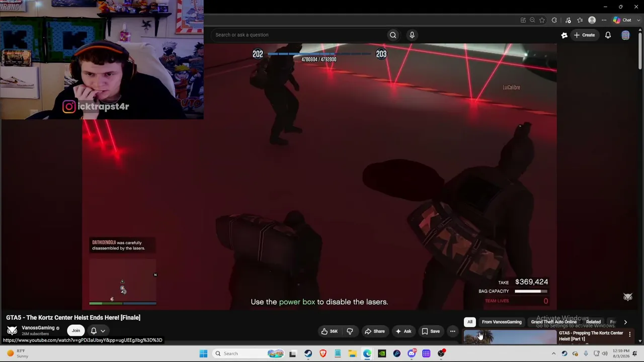Open Copilot Chat in the browser toolbar
Screen dimensions: 644x362
(622, 20)
